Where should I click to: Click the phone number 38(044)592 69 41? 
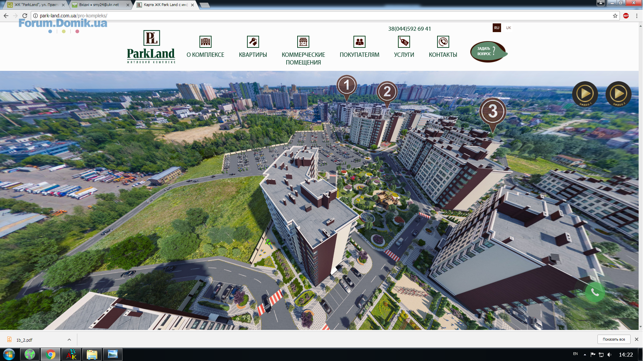(x=409, y=29)
